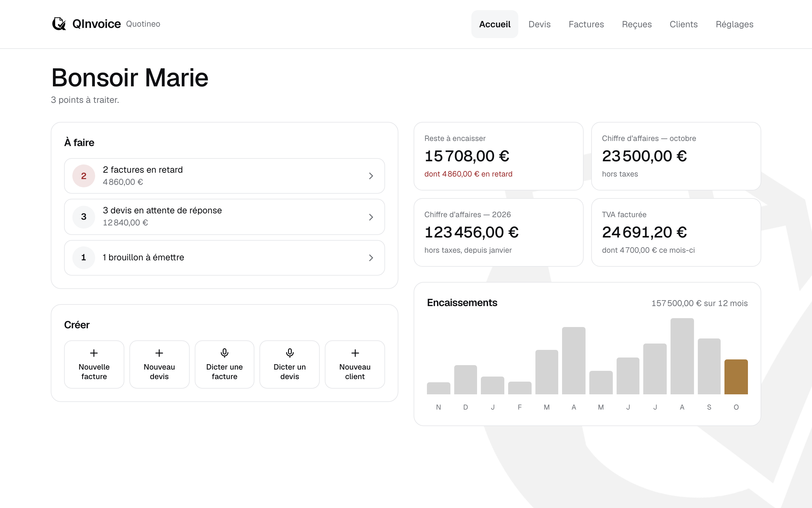Open the Reçues tab
Image resolution: width=812 pixels, height=508 pixels.
(x=637, y=24)
